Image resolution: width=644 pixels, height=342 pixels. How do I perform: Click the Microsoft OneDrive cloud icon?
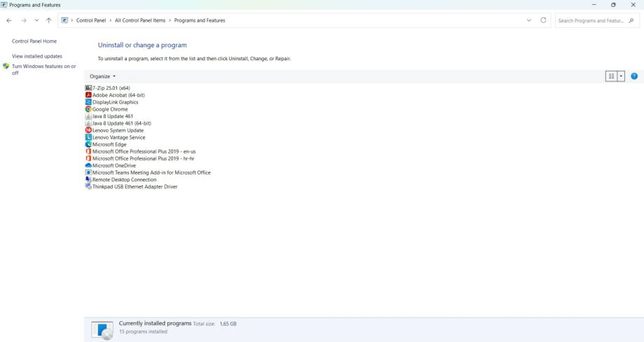(88, 165)
